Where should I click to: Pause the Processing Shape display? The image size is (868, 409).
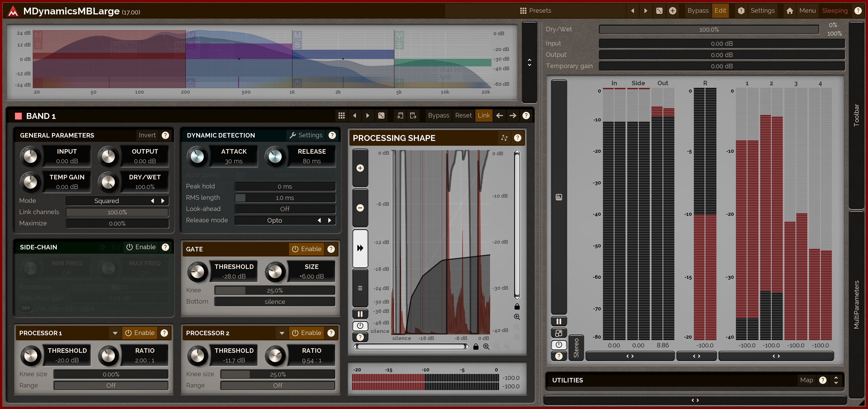click(360, 314)
